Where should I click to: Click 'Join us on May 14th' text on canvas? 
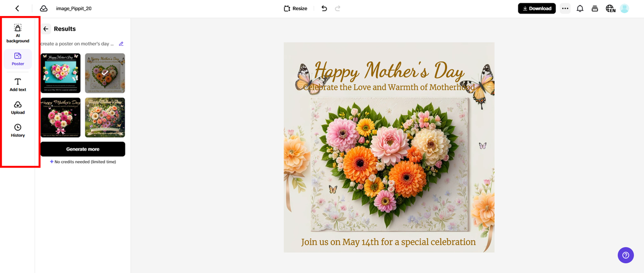coord(388,242)
